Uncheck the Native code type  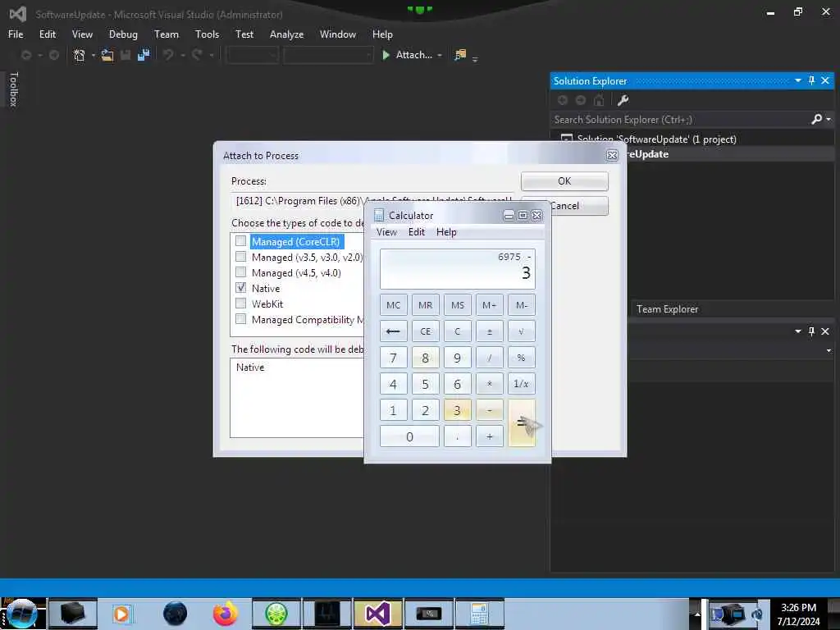coord(241,288)
